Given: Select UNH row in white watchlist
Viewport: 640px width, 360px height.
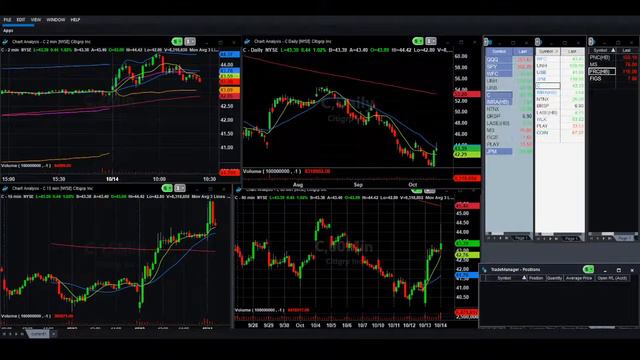Looking at the screenshot, I should [560, 66].
